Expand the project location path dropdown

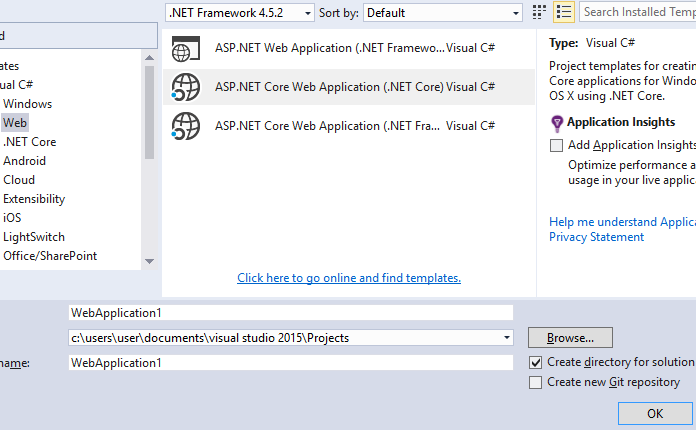[x=506, y=338]
